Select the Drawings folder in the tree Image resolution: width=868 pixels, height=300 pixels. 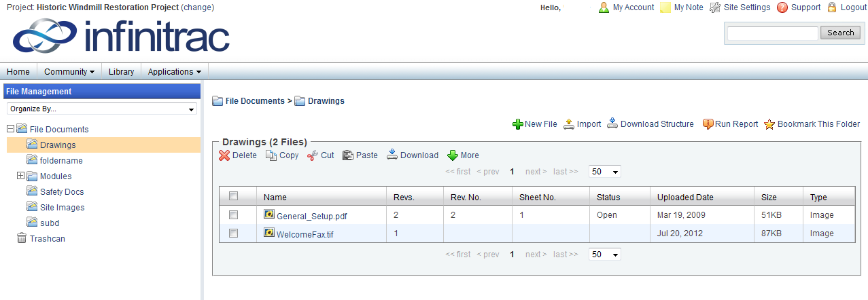pyautogui.click(x=58, y=145)
